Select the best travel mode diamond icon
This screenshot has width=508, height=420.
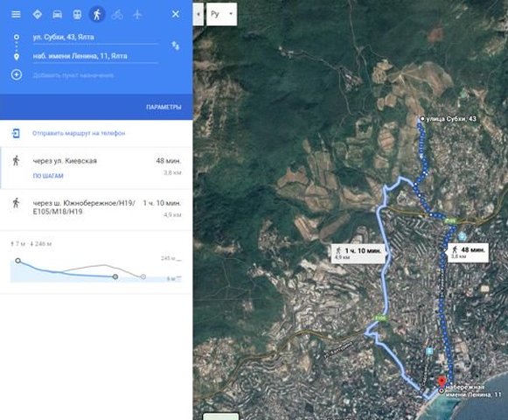(x=38, y=14)
